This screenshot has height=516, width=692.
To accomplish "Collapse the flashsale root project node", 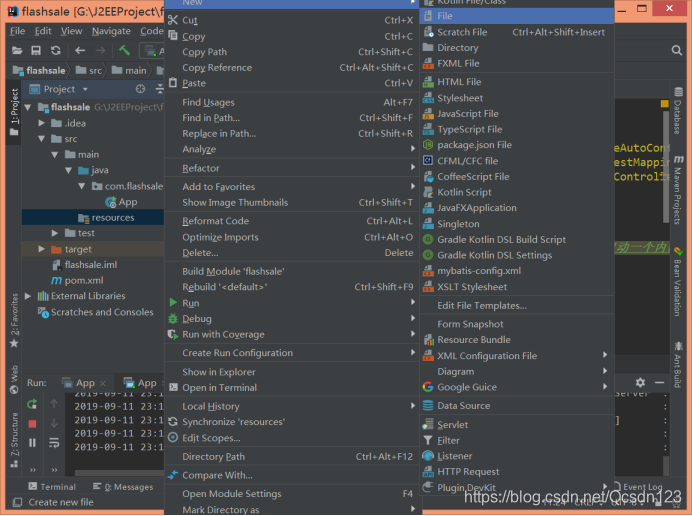I will tap(28, 107).
